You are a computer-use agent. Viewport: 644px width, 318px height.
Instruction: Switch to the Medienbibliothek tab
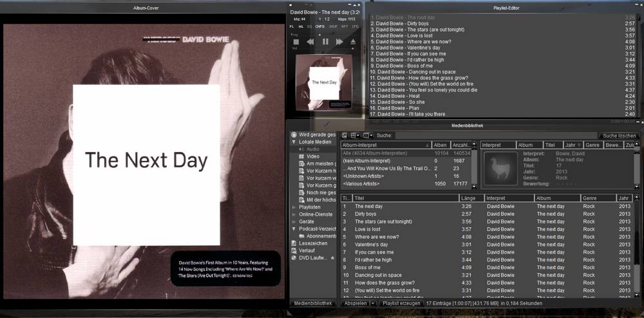[x=313, y=303]
